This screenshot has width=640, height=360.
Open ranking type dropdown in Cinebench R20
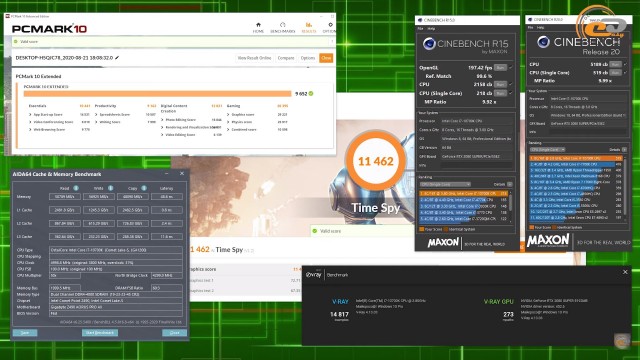point(547,150)
